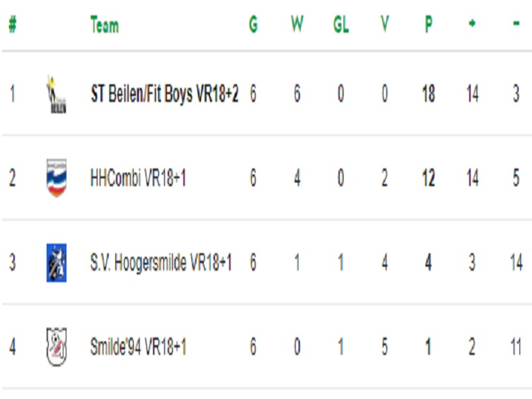The width and height of the screenshot is (532, 399).
Task: Click the W wins column header
Action: click(x=297, y=24)
